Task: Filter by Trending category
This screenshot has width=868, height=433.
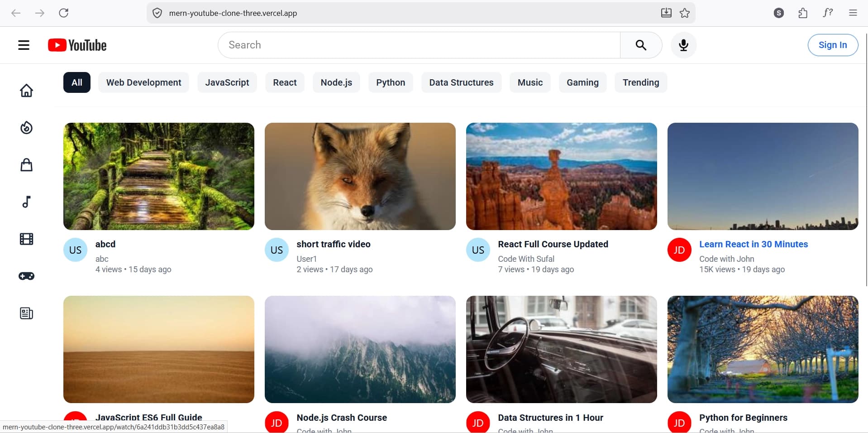Action: (x=641, y=82)
